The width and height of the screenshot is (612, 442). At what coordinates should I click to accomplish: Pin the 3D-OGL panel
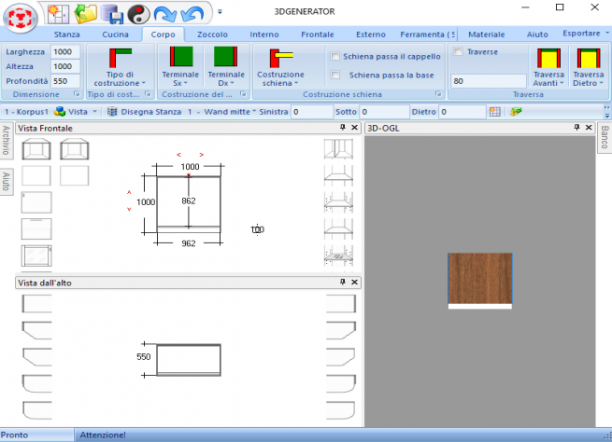pos(577,127)
